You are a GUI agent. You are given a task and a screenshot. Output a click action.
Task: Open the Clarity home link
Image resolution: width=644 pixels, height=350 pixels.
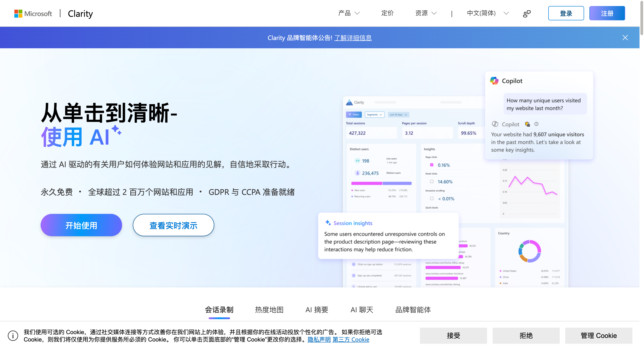pyautogui.click(x=80, y=13)
